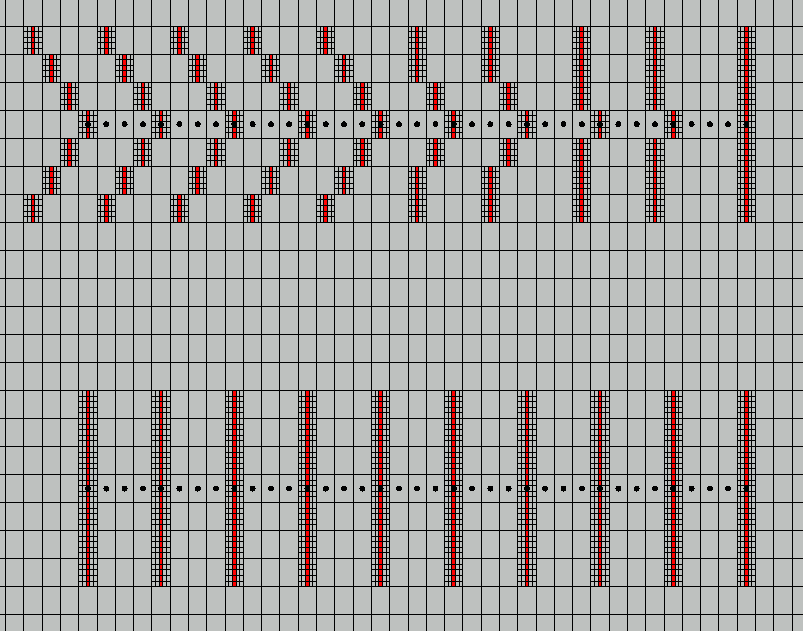Image resolution: width=803 pixels, height=631 pixels.
Task: Select the fifth tall red bar in the lower pattern
Action: [381, 489]
